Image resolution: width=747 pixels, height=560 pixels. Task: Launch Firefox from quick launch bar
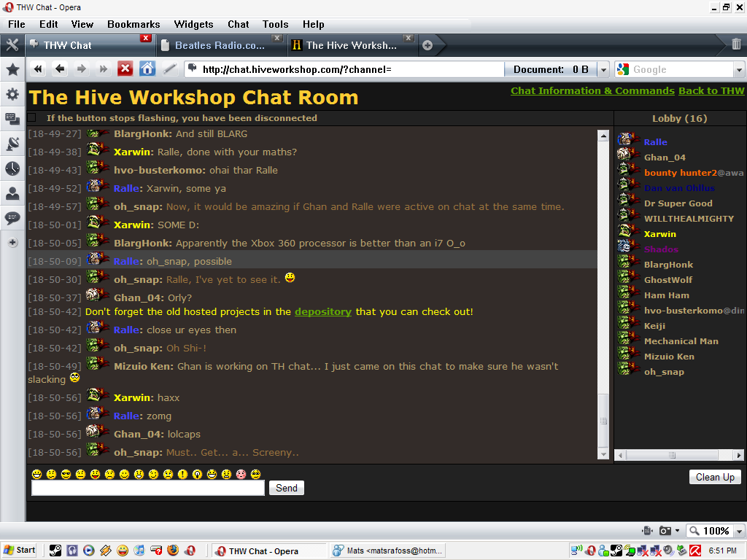coord(173,551)
